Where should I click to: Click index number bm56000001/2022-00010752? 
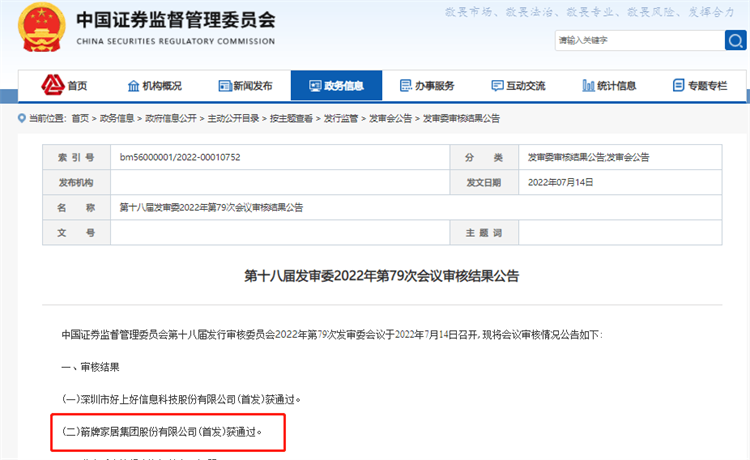pyautogui.click(x=180, y=157)
